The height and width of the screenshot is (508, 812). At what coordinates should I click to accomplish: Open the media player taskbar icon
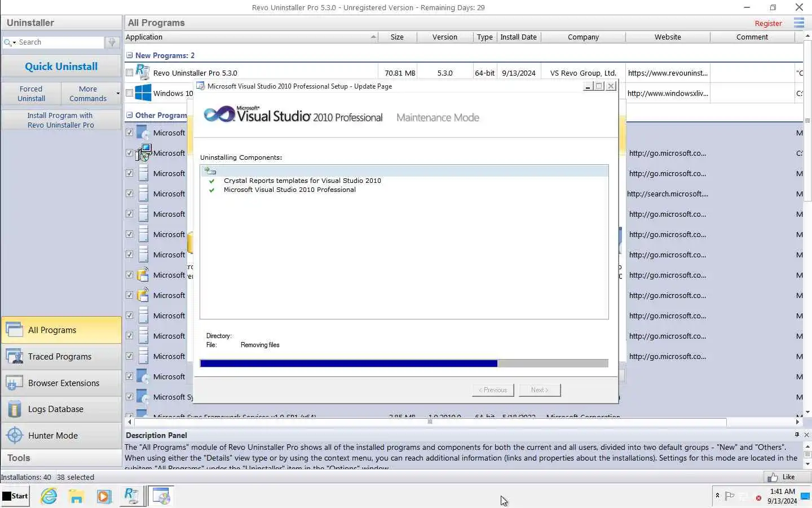104,496
